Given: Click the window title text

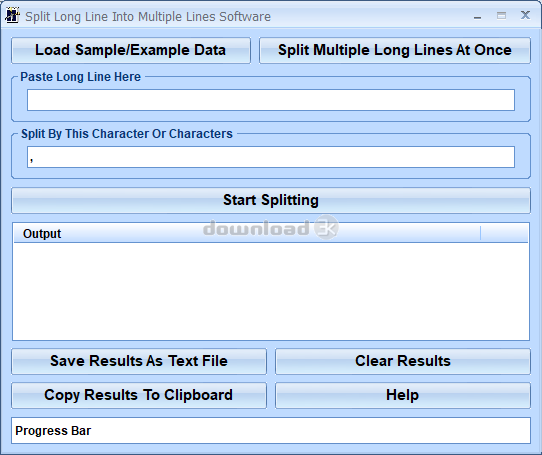Looking at the screenshot, I should tap(148, 17).
